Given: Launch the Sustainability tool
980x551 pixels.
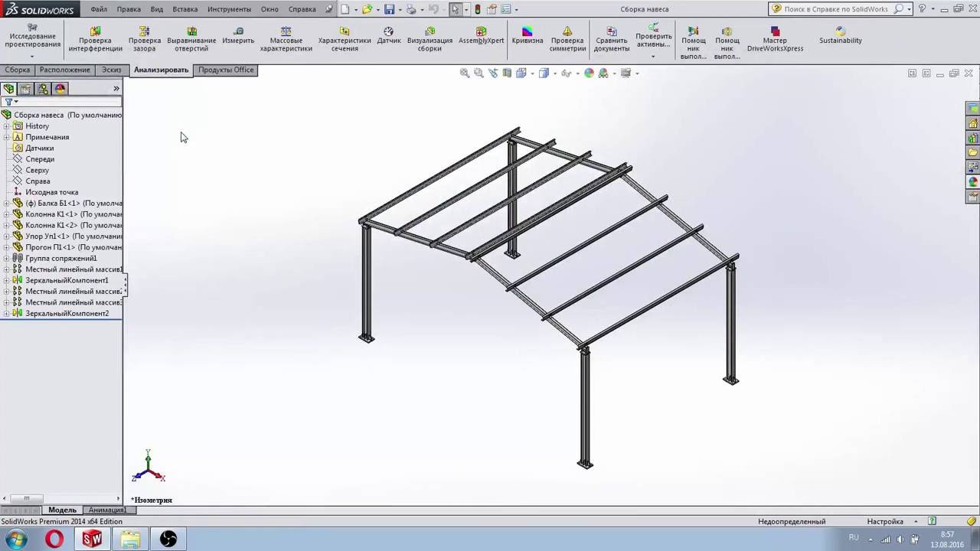Looking at the screenshot, I should click(841, 36).
